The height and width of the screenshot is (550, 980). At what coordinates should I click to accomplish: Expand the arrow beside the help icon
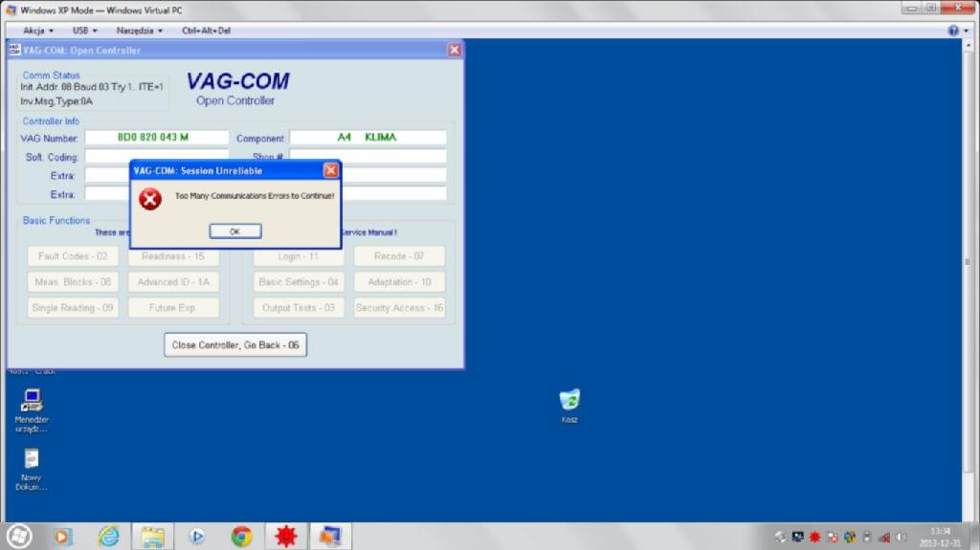(967, 30)
